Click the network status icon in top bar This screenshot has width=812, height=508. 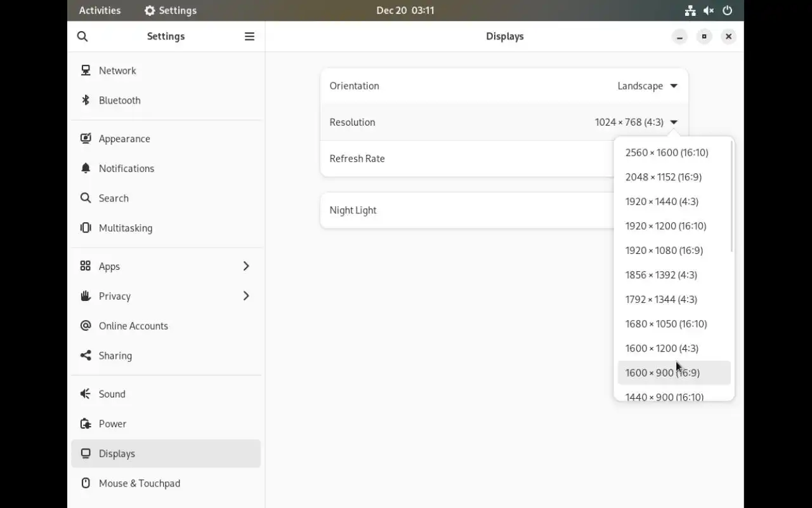click(690, 10)
